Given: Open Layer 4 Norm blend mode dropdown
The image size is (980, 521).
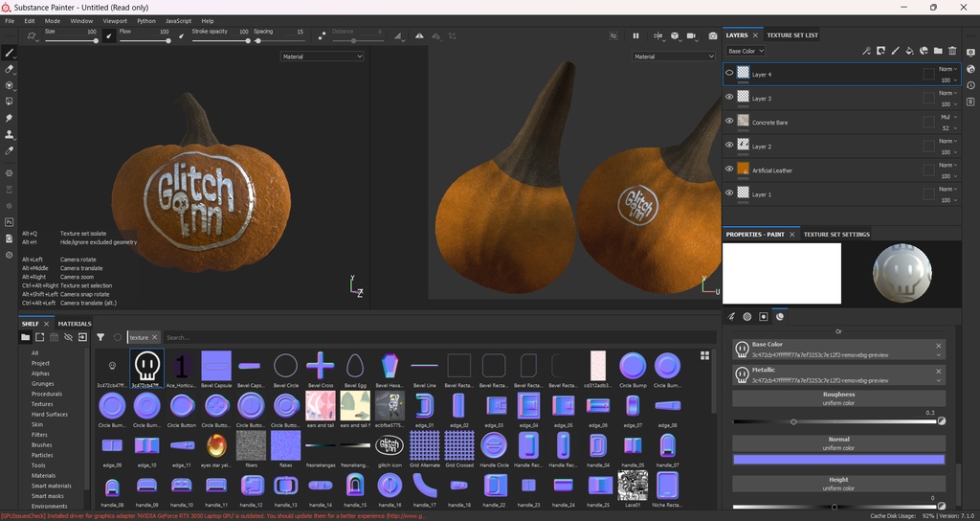Looking at the screenshot, I should coord(948,69).
